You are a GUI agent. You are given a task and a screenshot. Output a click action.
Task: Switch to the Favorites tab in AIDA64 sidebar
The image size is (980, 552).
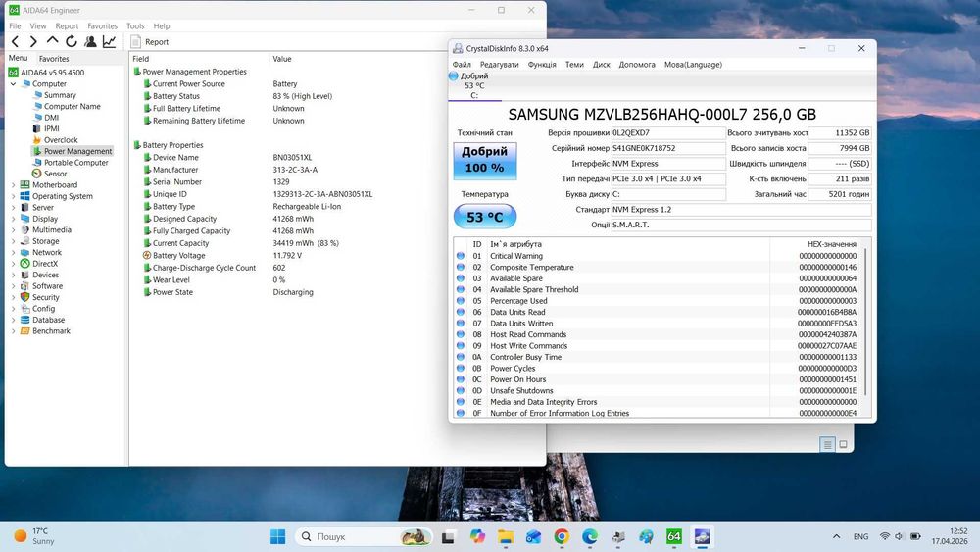54,59
